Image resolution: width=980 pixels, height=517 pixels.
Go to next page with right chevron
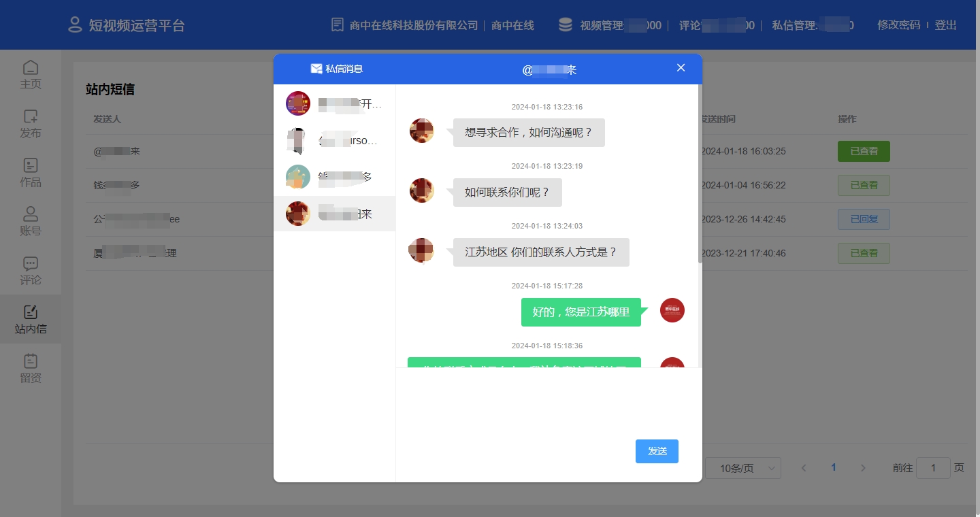point(863,468)
